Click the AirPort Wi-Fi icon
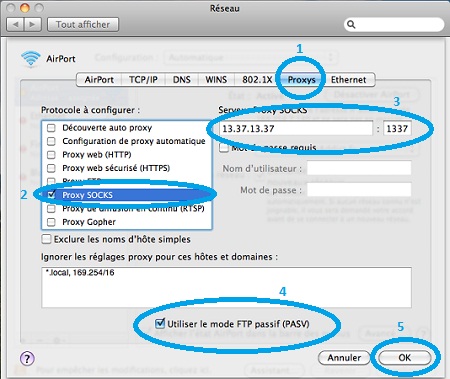 (31, 59)
